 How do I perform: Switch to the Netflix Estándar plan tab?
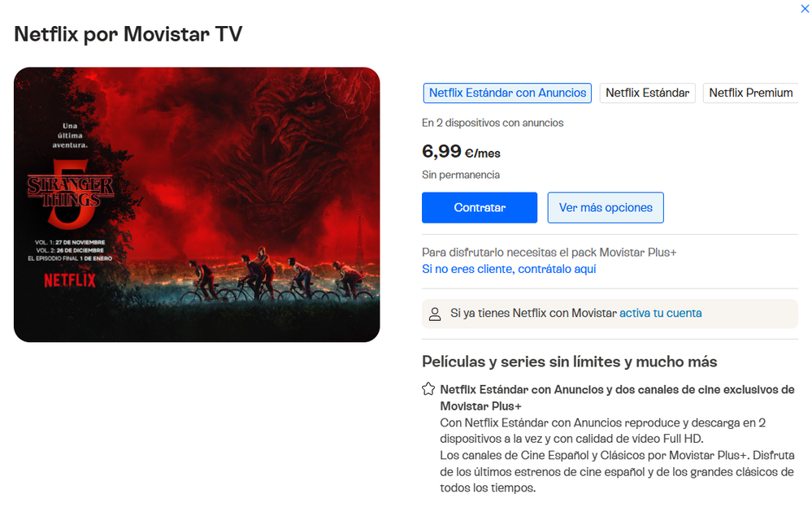[647, 93]
